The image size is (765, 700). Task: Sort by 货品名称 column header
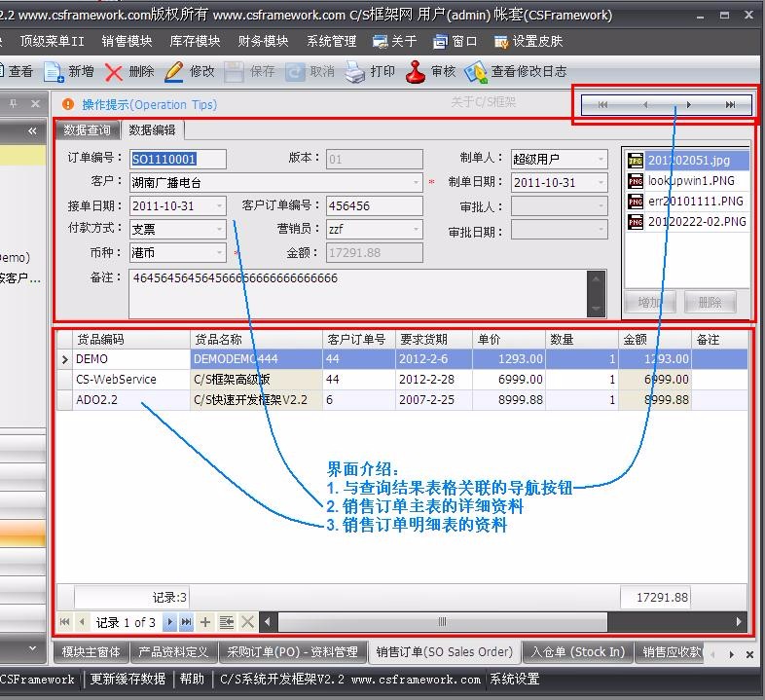click(256, 339)
